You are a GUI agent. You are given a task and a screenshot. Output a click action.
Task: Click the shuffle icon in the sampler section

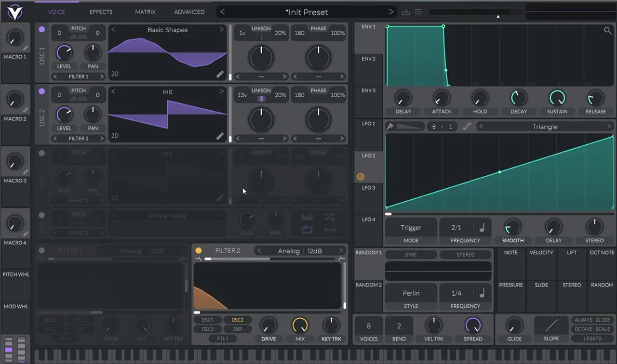[330, 217]
